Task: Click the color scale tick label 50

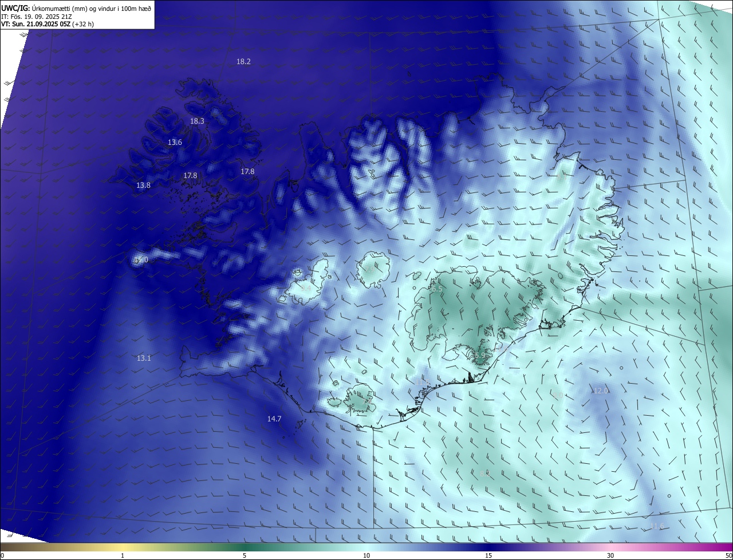Action: click(x=728, y=556)
